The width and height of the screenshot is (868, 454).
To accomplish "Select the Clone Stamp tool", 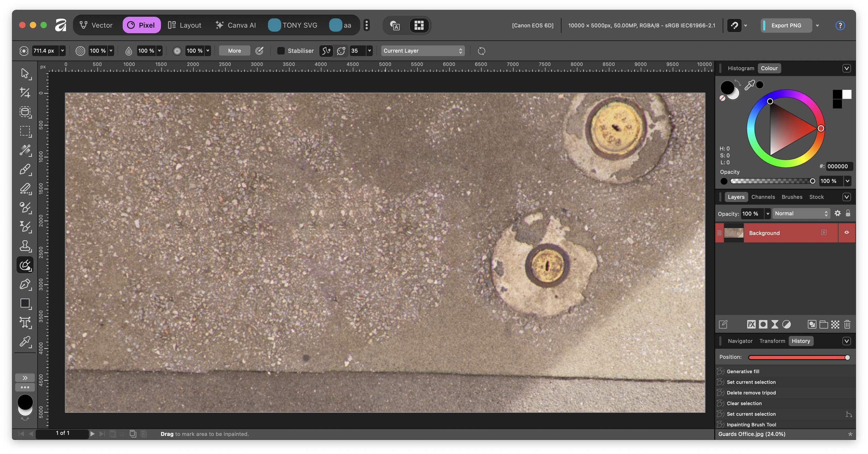I will (25, 246).
